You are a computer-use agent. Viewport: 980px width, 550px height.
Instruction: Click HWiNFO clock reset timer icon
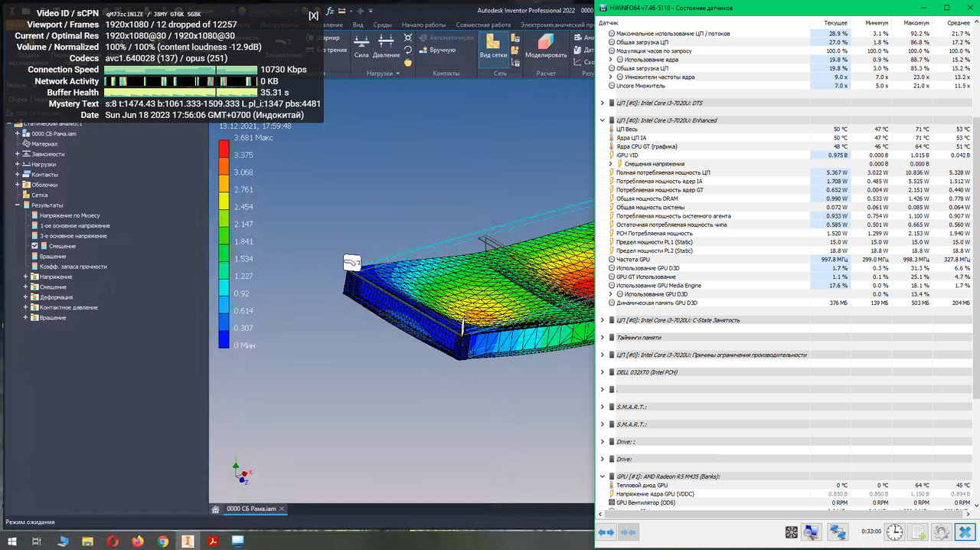(894, 532)
